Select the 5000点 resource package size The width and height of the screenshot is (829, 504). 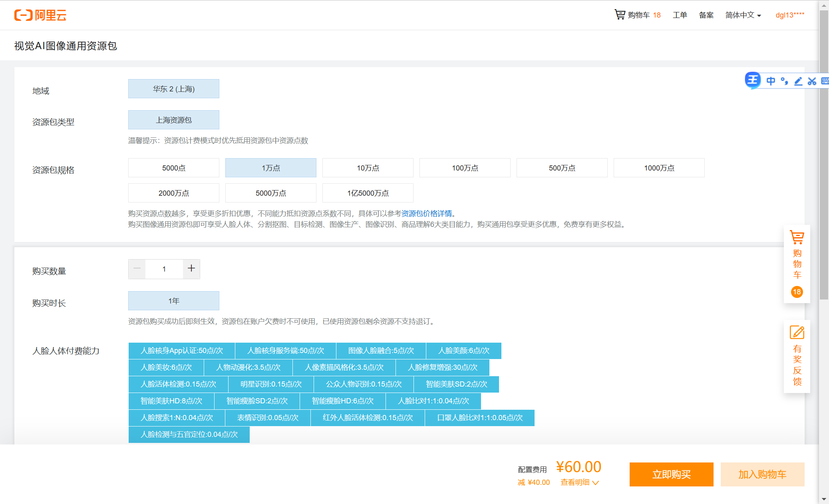pos(173,168)
